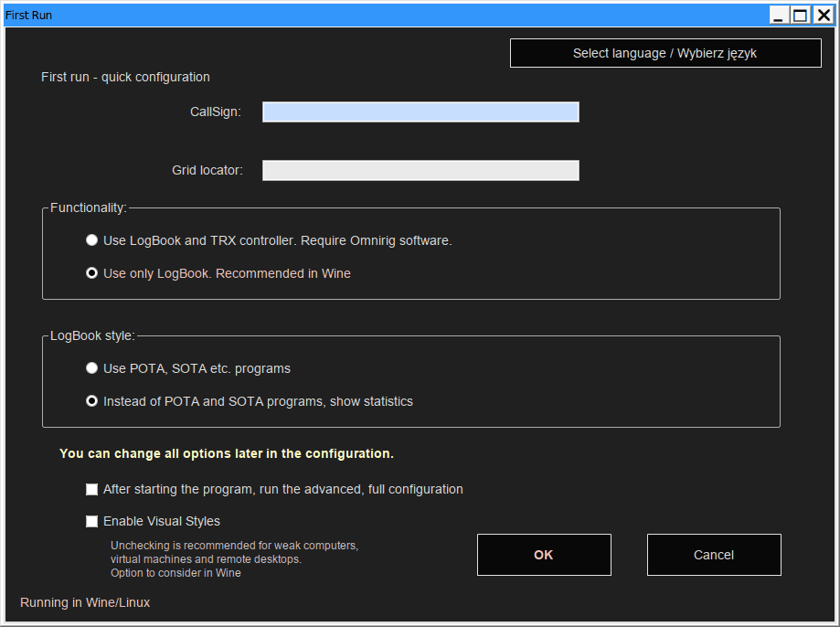The width and height of the screenshot is (840, 627).
Task: Open the Select language / Wybierz język button
Action: tap(665, 53)
